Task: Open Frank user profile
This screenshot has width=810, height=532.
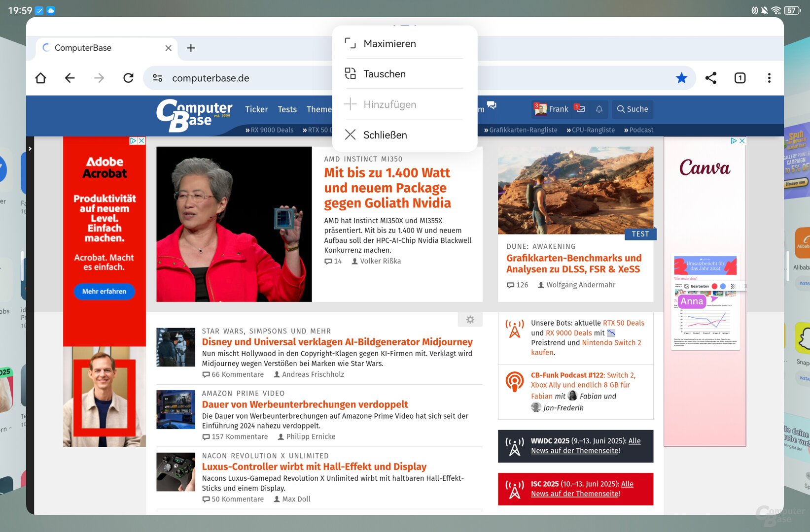Action: pyautogui.click(x=551, y=109)
